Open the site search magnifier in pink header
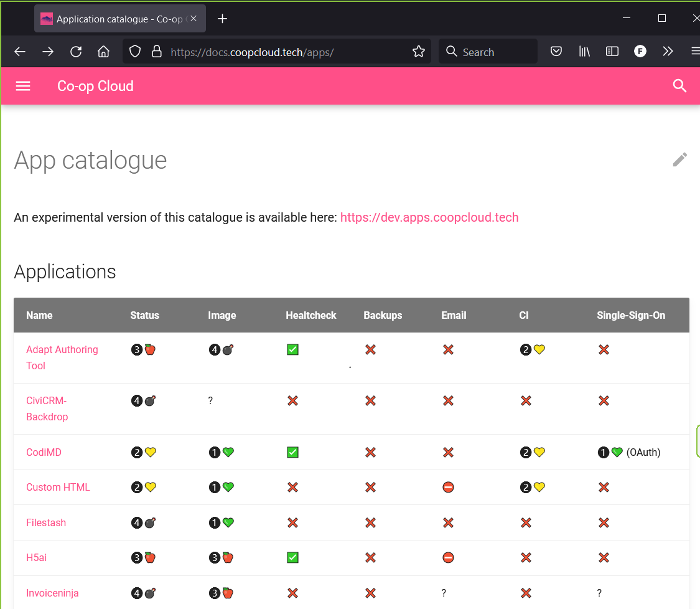 pyautogui.click(x=679, y=86)
